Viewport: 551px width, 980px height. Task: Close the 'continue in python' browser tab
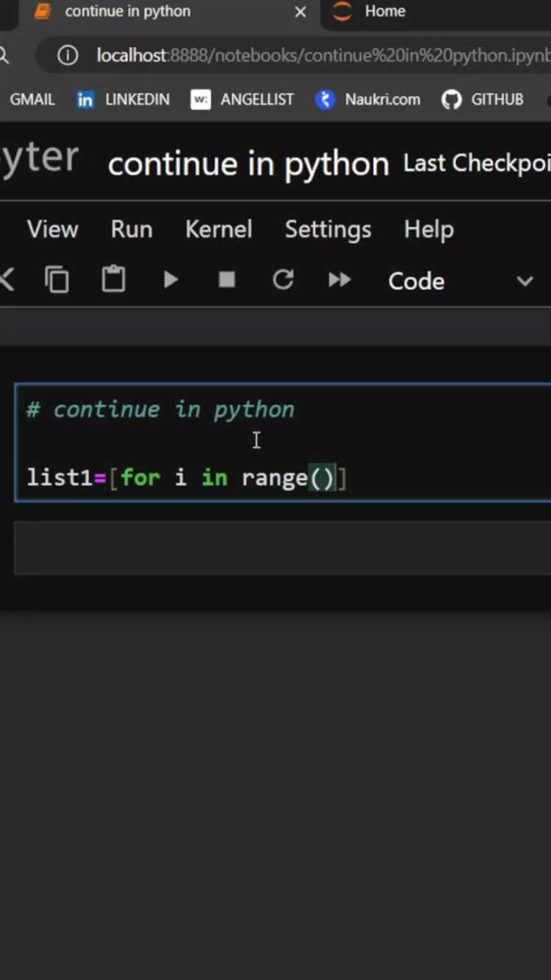(300, 12)
